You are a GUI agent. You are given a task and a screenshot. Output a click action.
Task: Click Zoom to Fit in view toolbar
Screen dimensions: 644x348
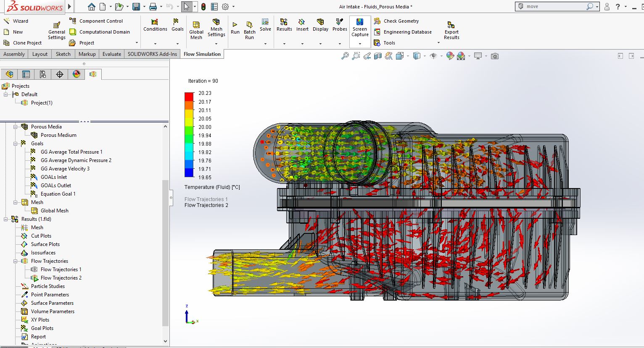click(345, 56)
